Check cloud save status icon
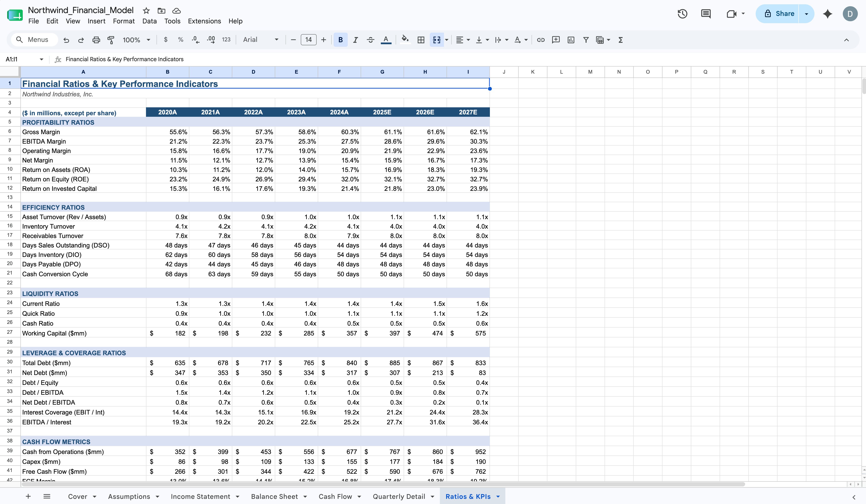This screenshot has height=504, width=866. (176, 11)
